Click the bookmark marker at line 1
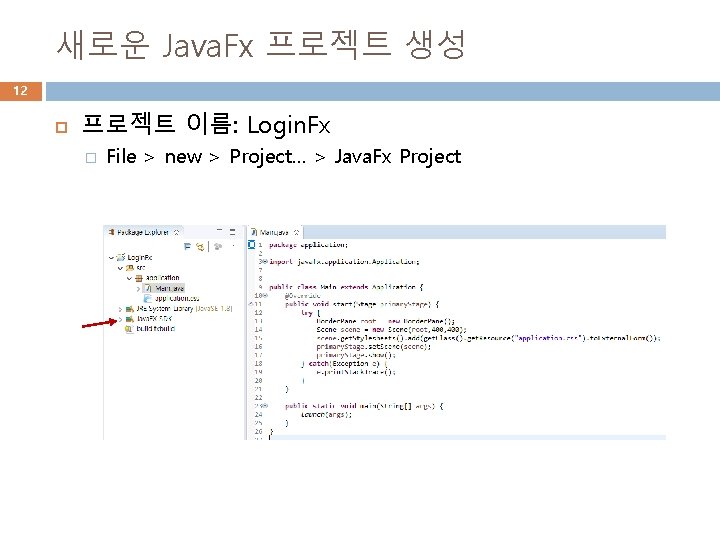 pyautogui.click(x=251, y=245)
